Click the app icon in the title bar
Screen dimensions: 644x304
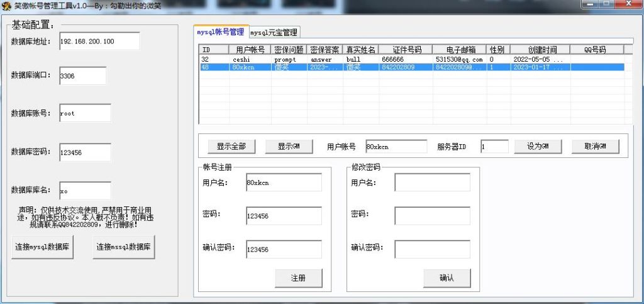[5, 5]
